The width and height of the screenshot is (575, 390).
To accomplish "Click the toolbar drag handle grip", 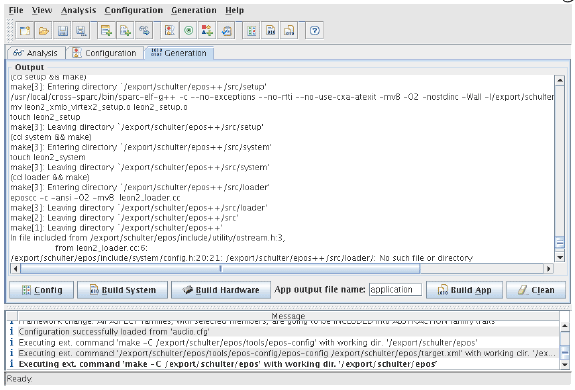I will click(x=10, y=31).
